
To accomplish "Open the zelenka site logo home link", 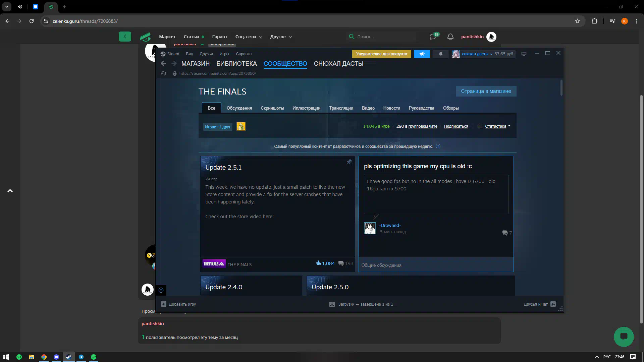I will 145,37.
